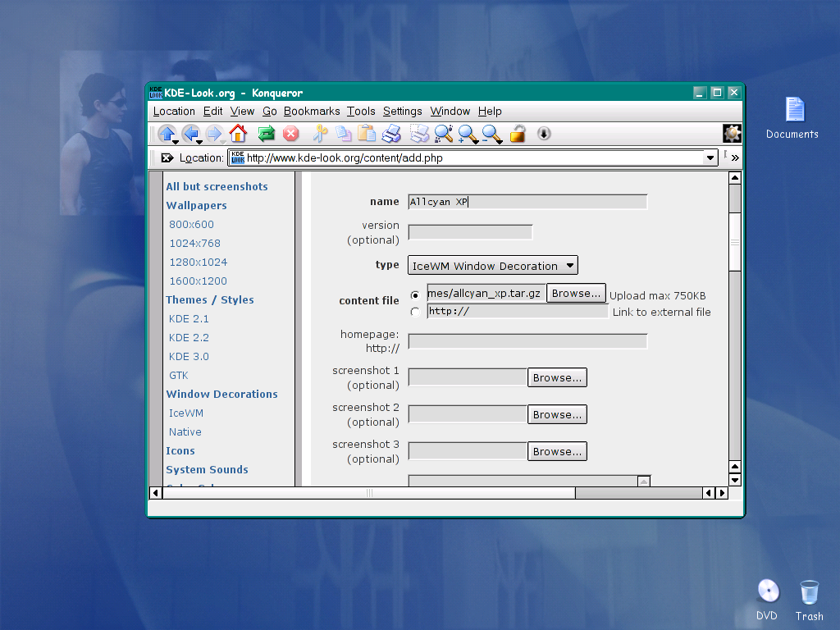The image size is (840, 630).
Task: Open the Documents desktop icon
Action: pyautogui.click(x=792, y=118)
